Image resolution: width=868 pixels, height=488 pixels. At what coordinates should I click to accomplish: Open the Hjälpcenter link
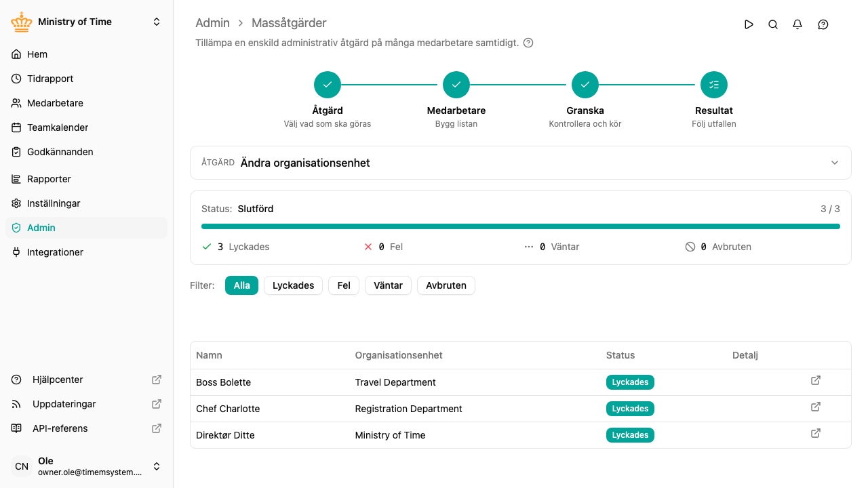(86, 380)
